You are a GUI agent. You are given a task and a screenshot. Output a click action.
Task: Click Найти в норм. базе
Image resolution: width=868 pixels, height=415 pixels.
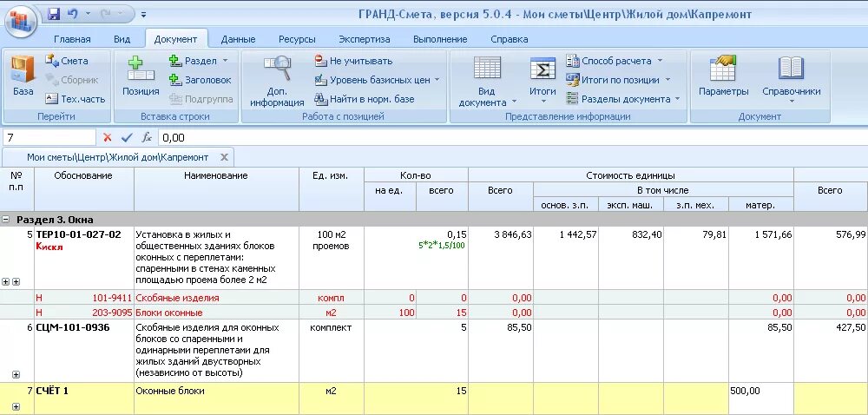[365, 99]
